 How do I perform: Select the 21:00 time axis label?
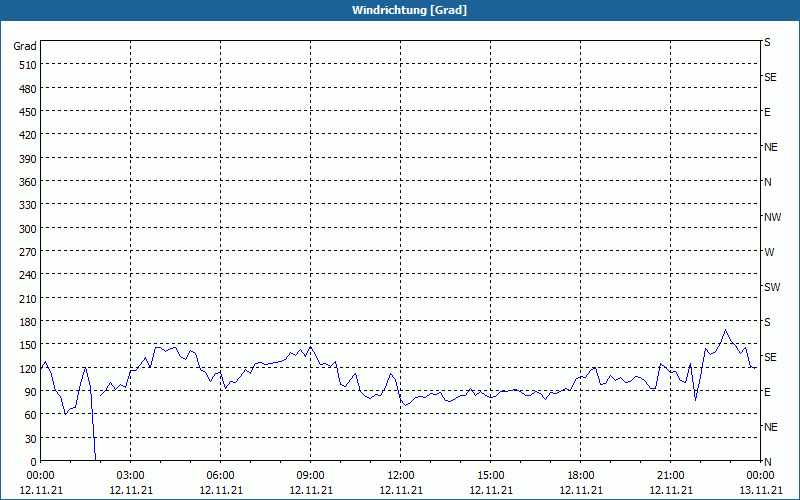[x=670, y=476]
